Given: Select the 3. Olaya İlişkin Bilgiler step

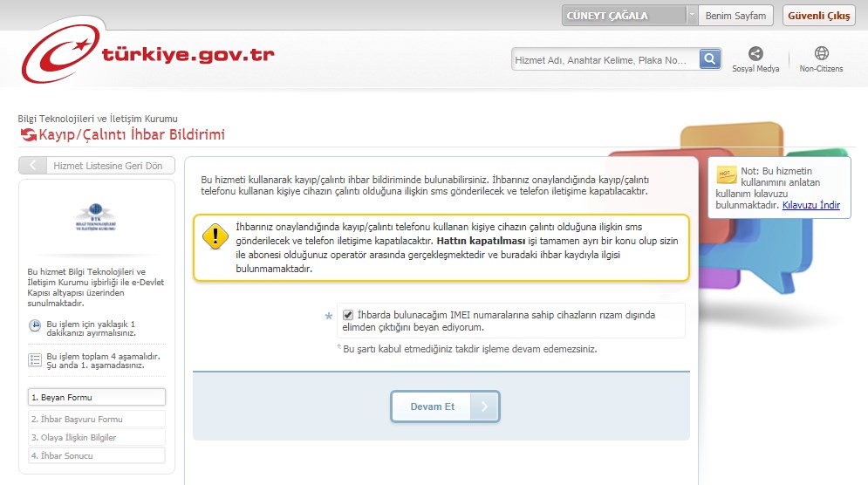Looking at the screenshot, I should [x=96, y=437].
